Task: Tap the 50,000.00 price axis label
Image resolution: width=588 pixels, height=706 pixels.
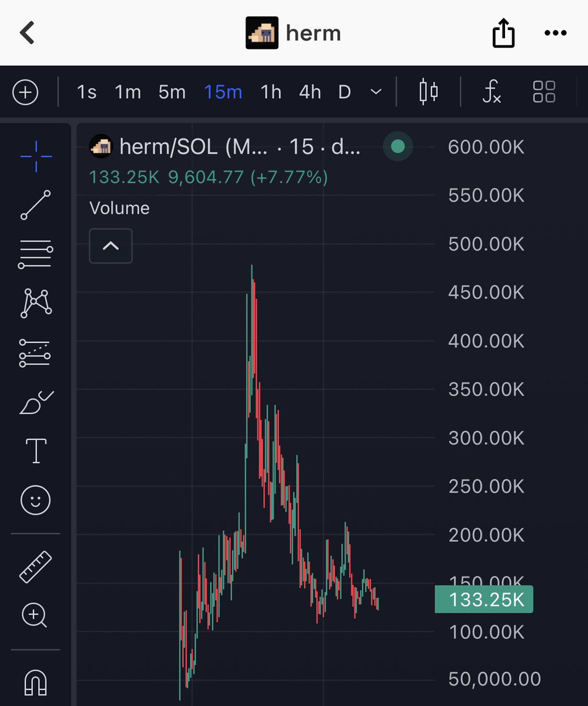Action: click(x=494, y=679)
